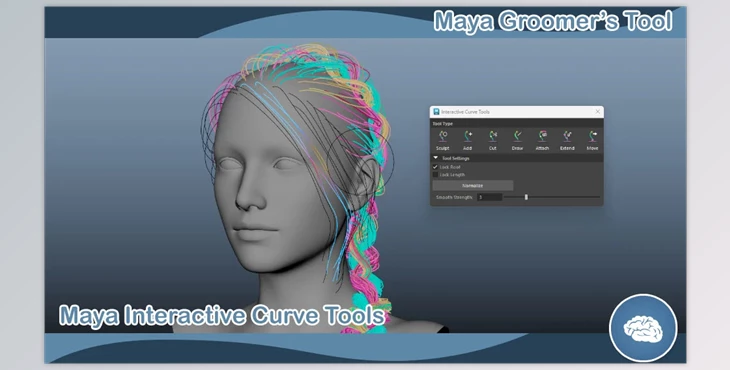Screen dimensions: 730x370
Task: Close the Interactive Curve Tools window
Action: pyautogui.click(x=598, y=112)
